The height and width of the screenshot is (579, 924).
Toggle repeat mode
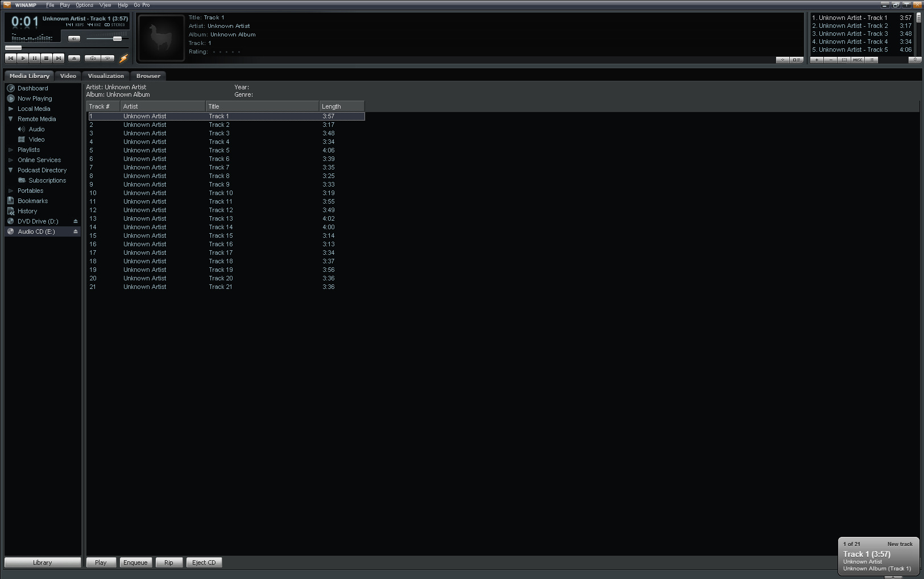(x=107, y=58)
